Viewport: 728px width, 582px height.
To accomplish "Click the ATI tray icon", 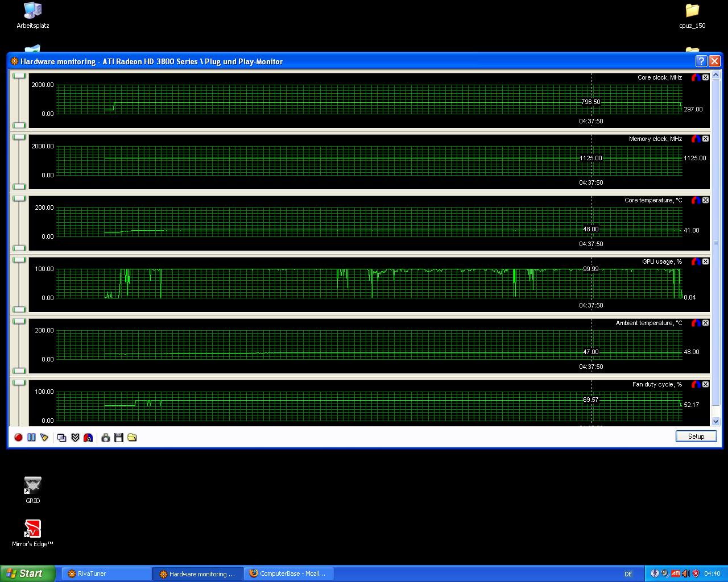I will click(x=675, y=573).
